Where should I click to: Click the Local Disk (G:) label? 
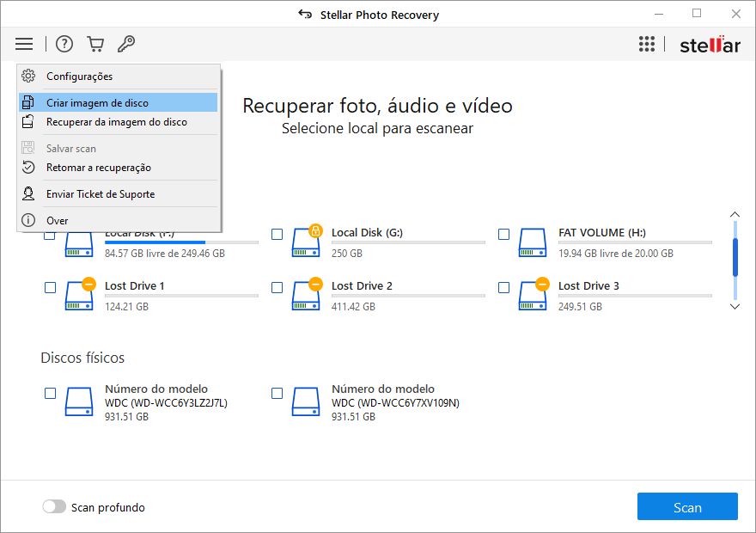(367, 232)
